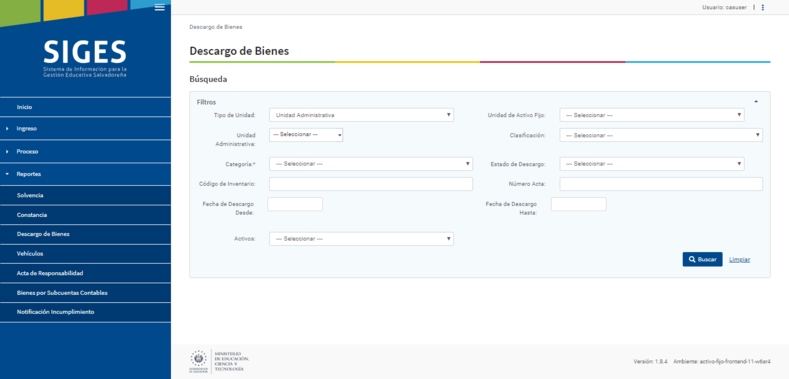Click the Ministerio de Educación logo

[219, 361]
